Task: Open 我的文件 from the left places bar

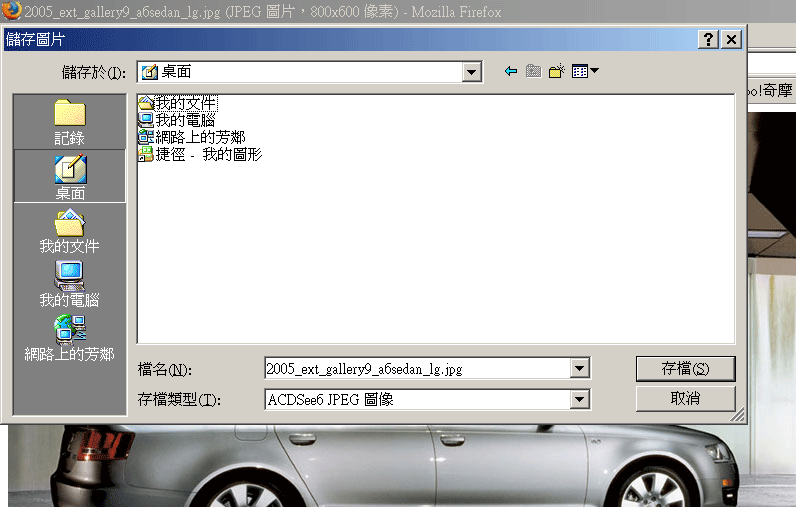Action: [x=69, y=231]
